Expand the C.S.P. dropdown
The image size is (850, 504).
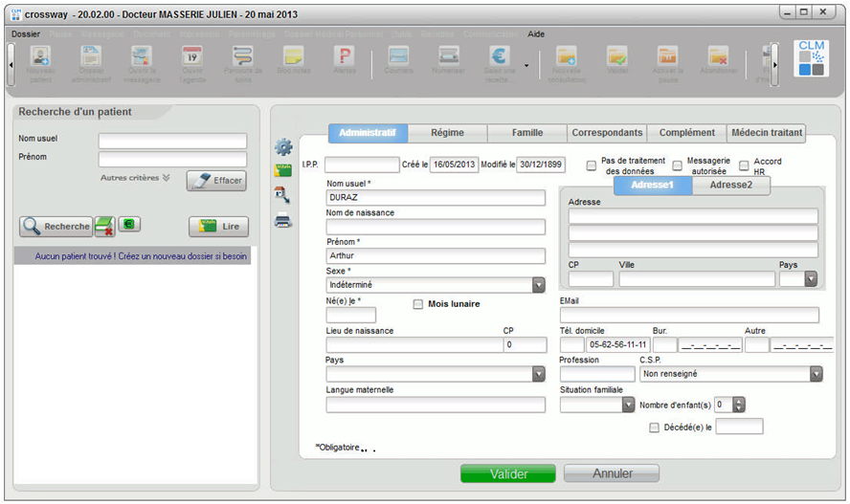click(x=816, y=375)
